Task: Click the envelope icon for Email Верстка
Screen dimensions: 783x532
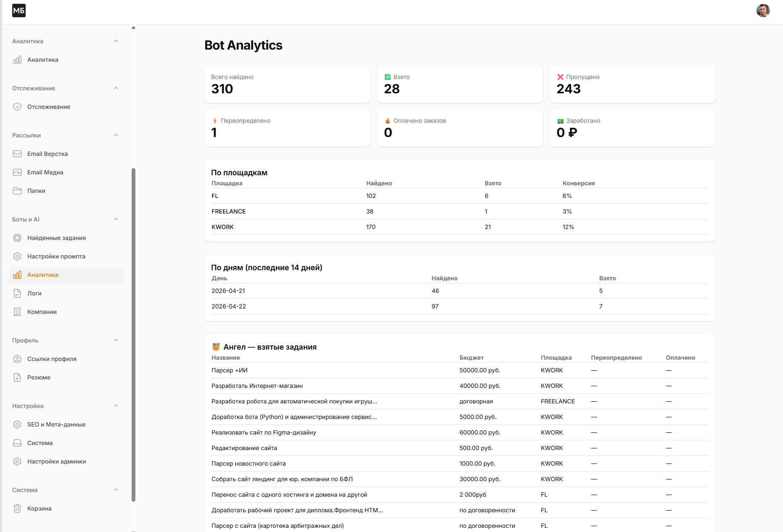Action: [17, 154]
